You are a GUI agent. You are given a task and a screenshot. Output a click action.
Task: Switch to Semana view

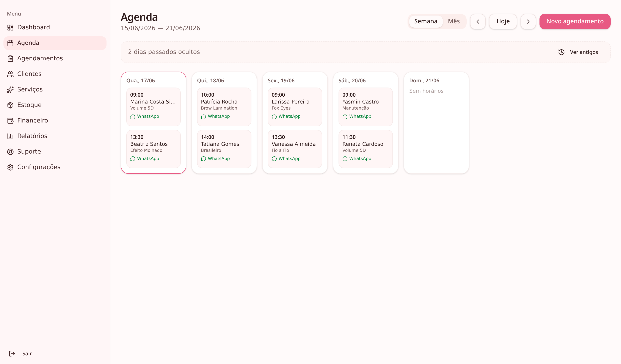pyautogui.click(x=426, y=21)
